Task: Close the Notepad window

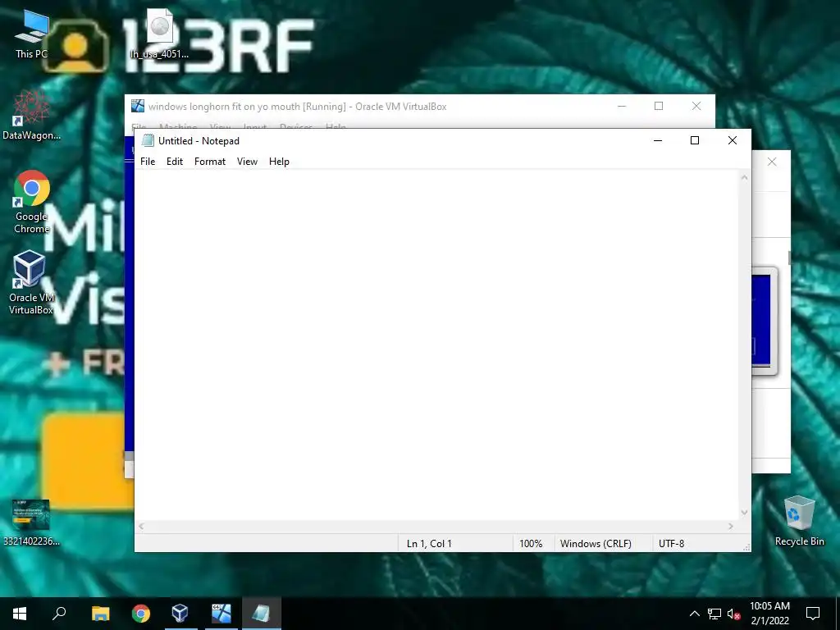Action: [733, 140]
